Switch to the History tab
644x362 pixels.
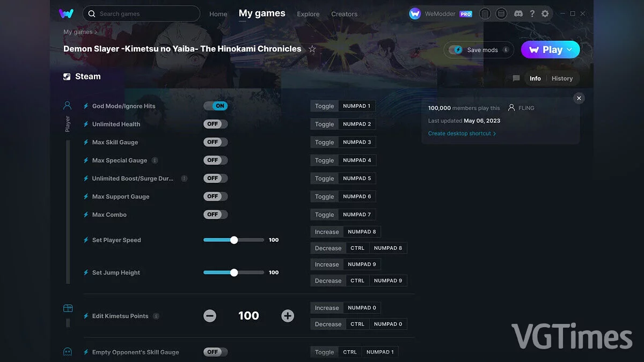[x=562, y=78]
